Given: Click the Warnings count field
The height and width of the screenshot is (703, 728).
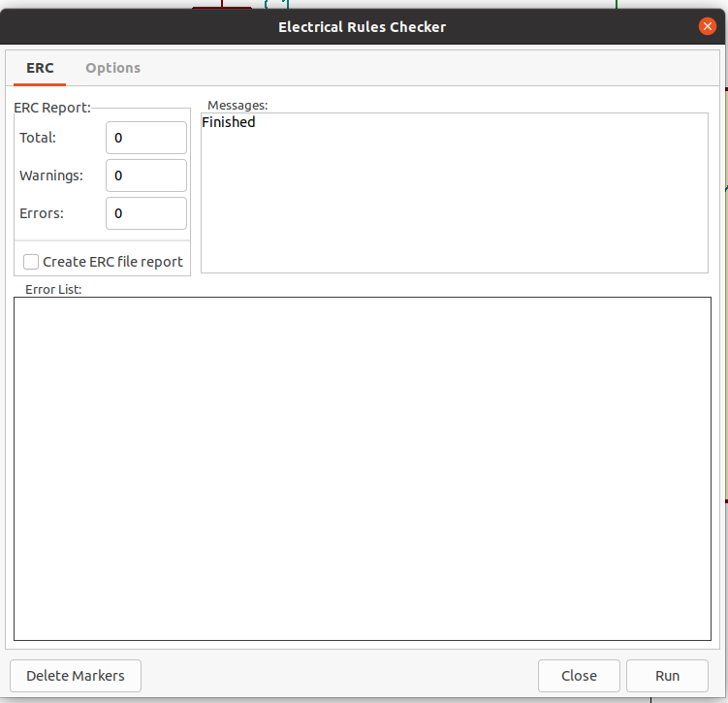Looking at the screenshot, I should (146, 176).
